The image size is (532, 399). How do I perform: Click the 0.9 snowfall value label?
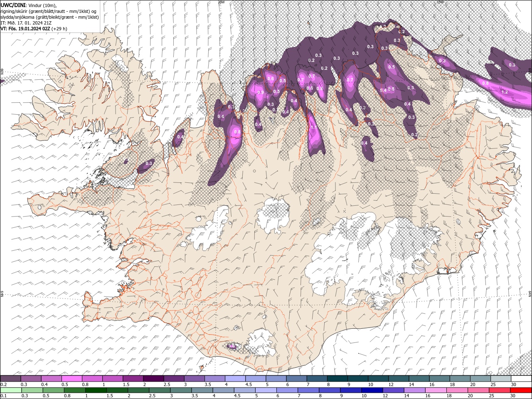[x=261, y=92]
